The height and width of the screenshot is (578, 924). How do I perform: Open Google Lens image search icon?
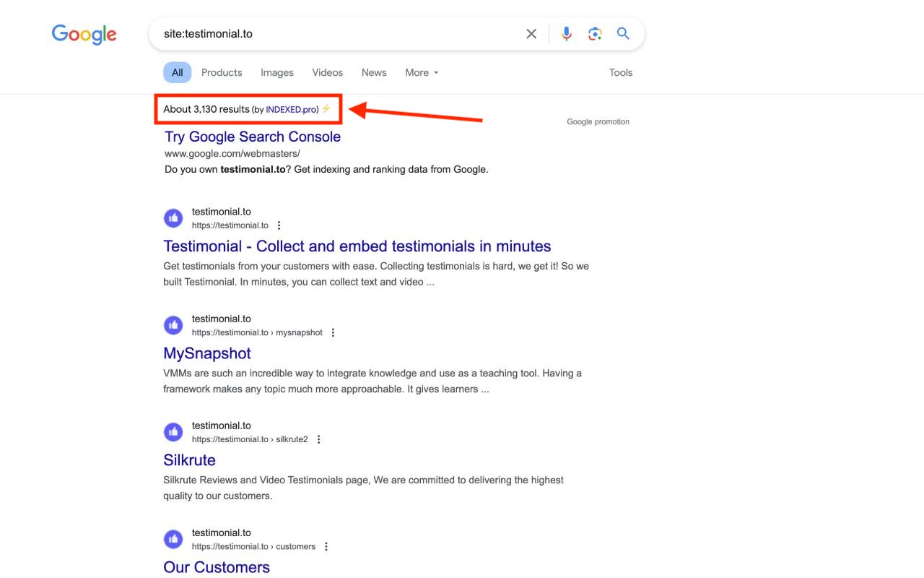pos(595,34)
